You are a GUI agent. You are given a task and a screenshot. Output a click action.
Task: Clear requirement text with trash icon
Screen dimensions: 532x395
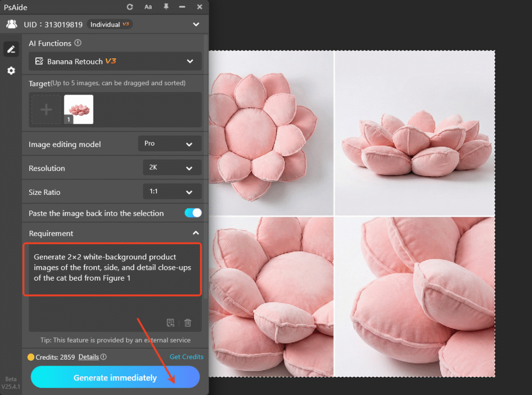point(188,323)
